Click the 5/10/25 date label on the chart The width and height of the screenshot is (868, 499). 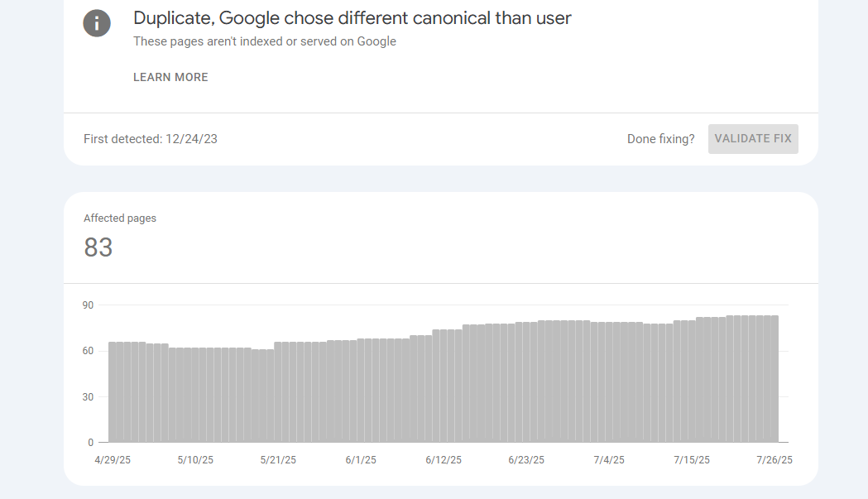tap(195, 459)
